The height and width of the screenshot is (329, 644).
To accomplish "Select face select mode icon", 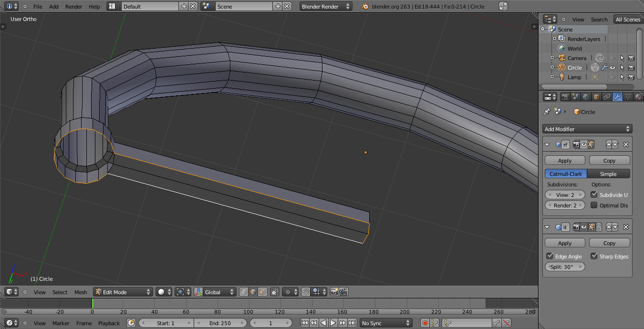I will (x=263, y=292).
